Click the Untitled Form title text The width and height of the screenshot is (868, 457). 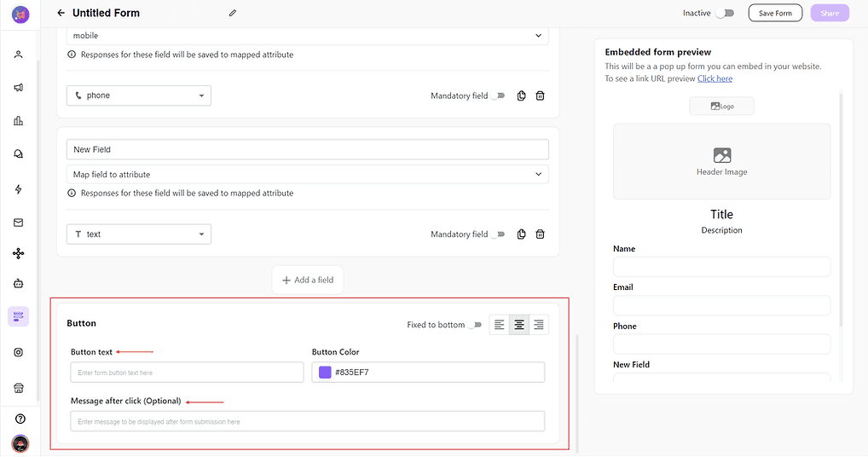point(107,13)
